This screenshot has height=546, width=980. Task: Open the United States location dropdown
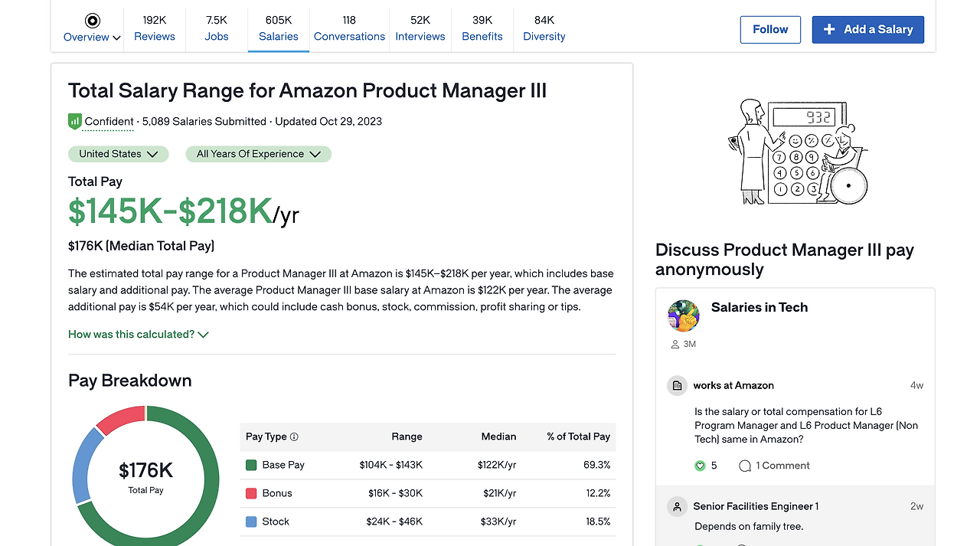click(118, 154)
